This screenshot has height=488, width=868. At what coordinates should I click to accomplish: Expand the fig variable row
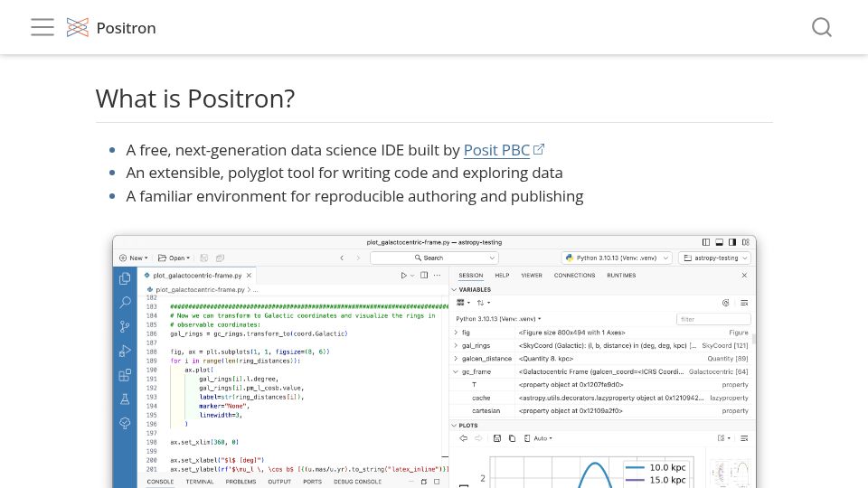click(456, 333)
